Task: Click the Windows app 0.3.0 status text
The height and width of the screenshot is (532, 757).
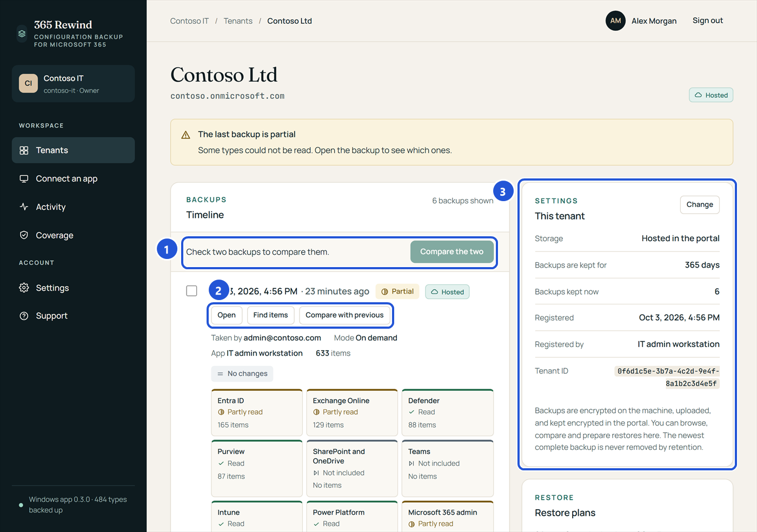Action: [78, 505]
